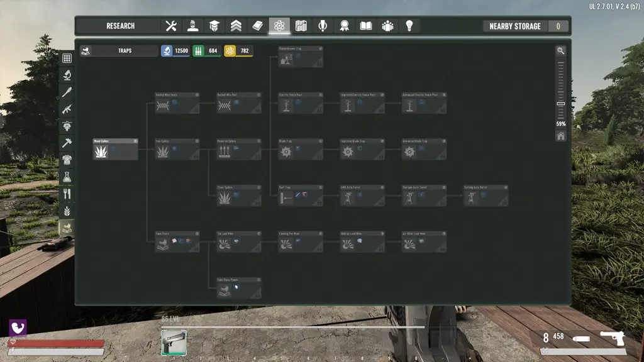Open the firearms category in the left sidebar
This screenshot has height=362, width=644.
pyautogui.click(x=69, y=109)
